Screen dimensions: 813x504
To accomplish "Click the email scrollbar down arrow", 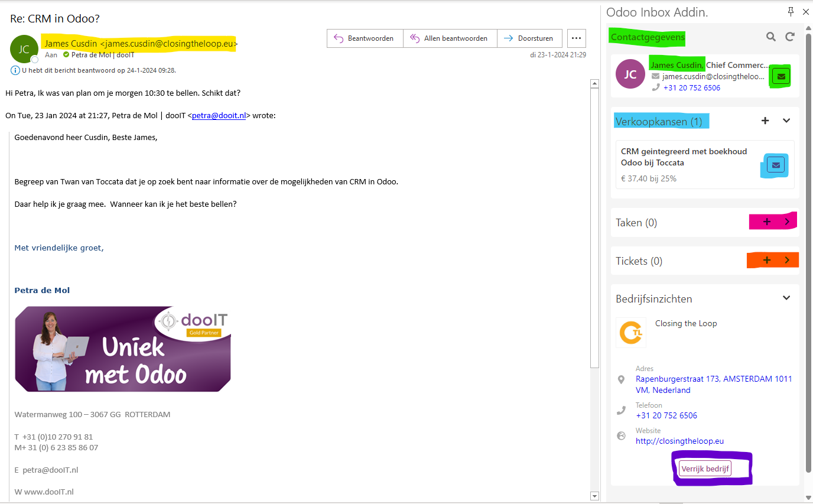I will (595, 496).
